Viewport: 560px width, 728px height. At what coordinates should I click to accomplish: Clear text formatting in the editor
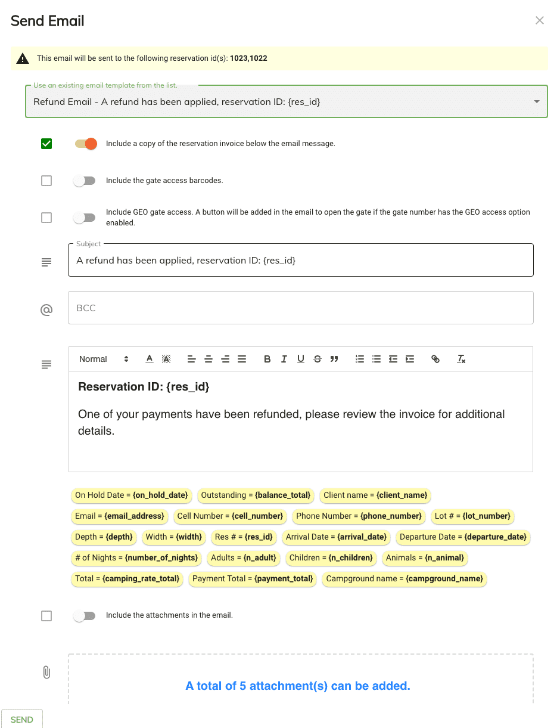(x=461, y=359)
